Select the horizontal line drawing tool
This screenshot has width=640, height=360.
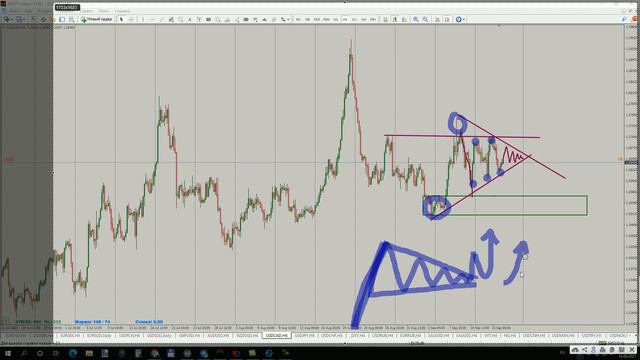pyautogui.click(x=152, y=19)
